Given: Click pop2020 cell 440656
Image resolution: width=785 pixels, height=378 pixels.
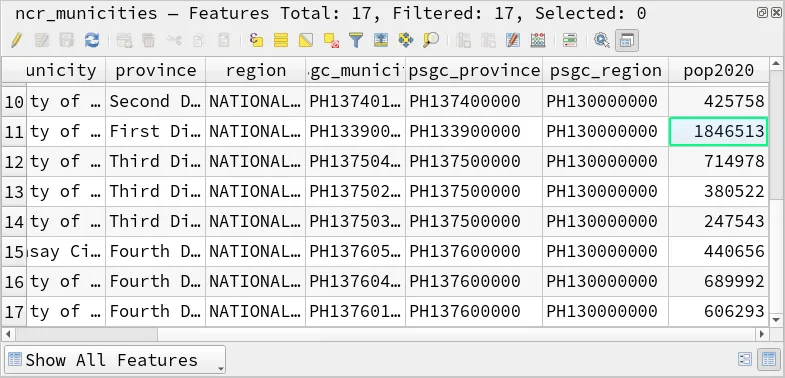Looking at the screenshot, I should point(718,252).
